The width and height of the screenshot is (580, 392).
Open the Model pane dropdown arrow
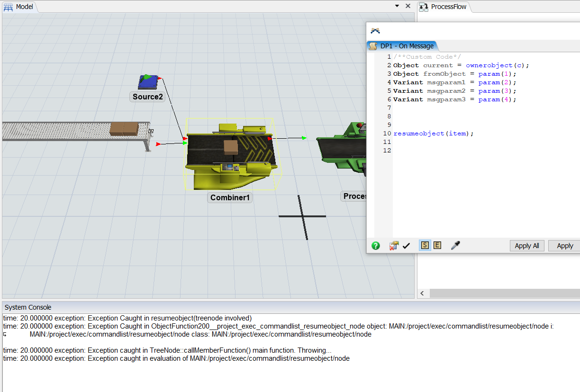pyautogui.click(x=397, y=6)
